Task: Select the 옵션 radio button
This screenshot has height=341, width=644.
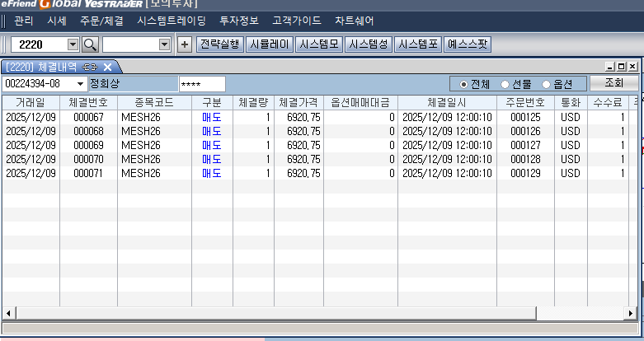Action: click(x=546, y=84)
